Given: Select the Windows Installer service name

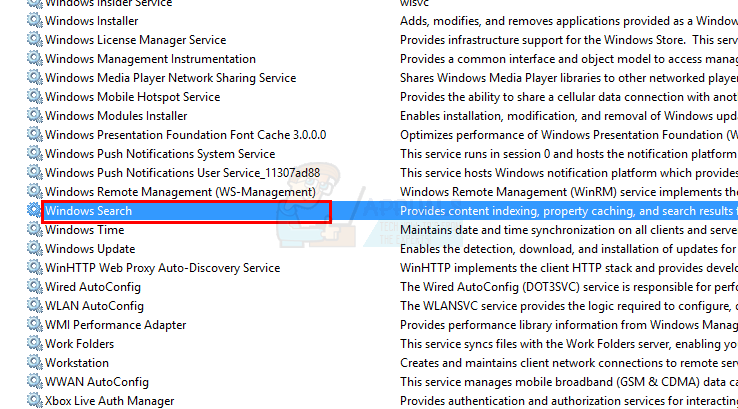Looking at the screenshot, I should [92, 21].
